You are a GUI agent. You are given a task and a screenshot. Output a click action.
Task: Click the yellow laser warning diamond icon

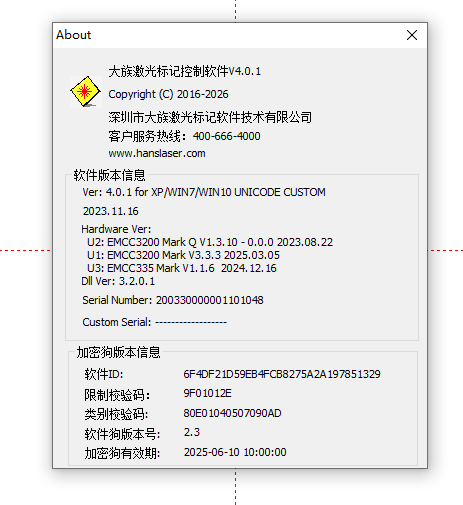pos(86,92)
